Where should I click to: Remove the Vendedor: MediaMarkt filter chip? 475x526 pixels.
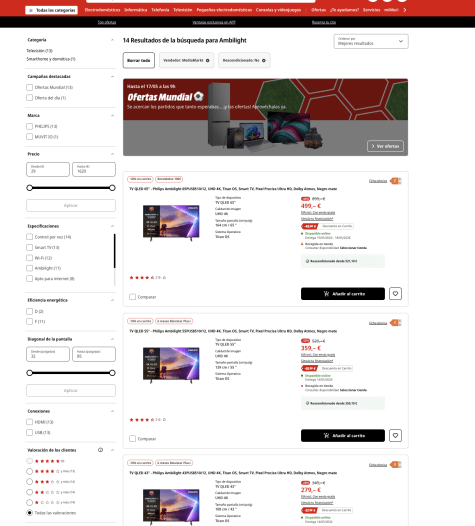click(x=208, y=60)
